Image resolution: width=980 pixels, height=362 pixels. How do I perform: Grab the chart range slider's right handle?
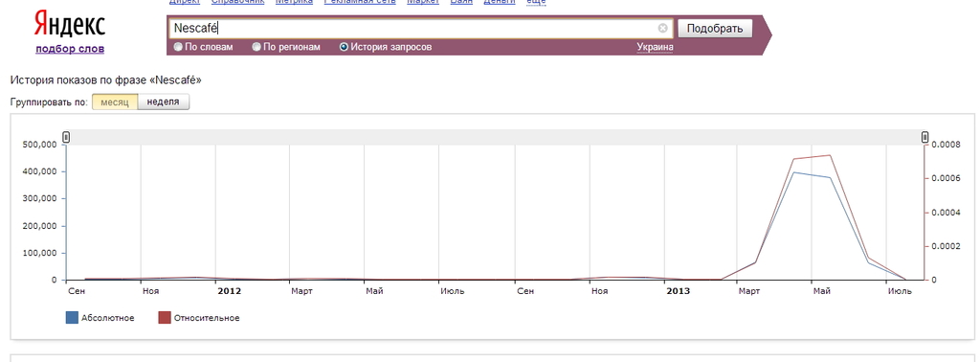pyautogui.click(x=925, y=137)
